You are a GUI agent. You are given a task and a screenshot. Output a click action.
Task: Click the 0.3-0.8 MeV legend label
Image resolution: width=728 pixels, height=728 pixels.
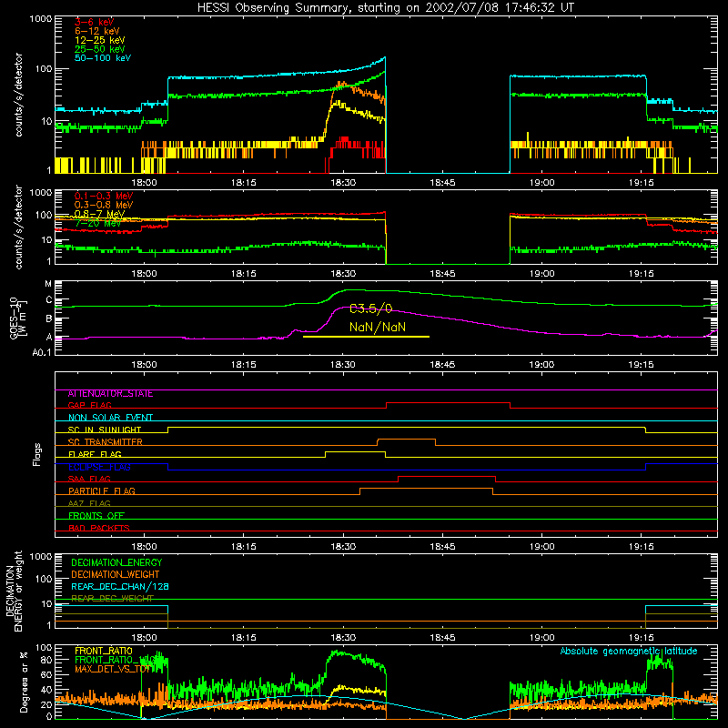point(103,205)
